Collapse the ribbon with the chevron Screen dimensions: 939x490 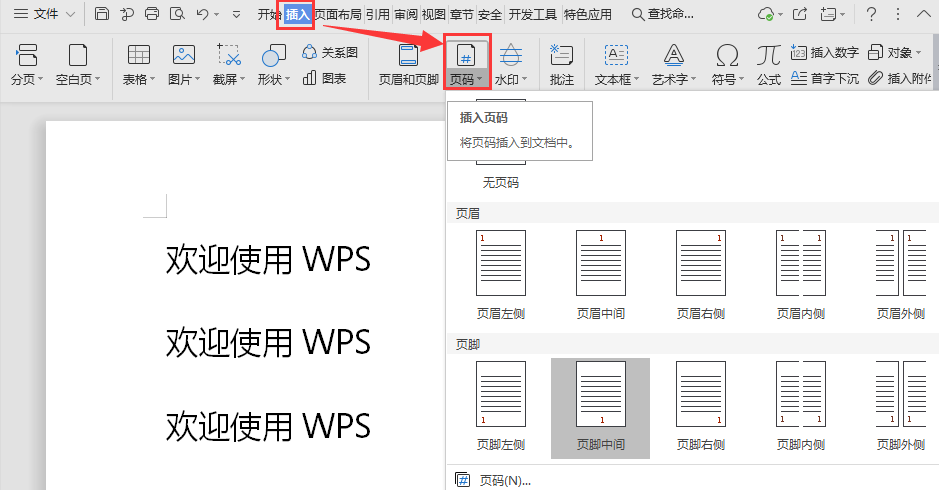point(923,14)
